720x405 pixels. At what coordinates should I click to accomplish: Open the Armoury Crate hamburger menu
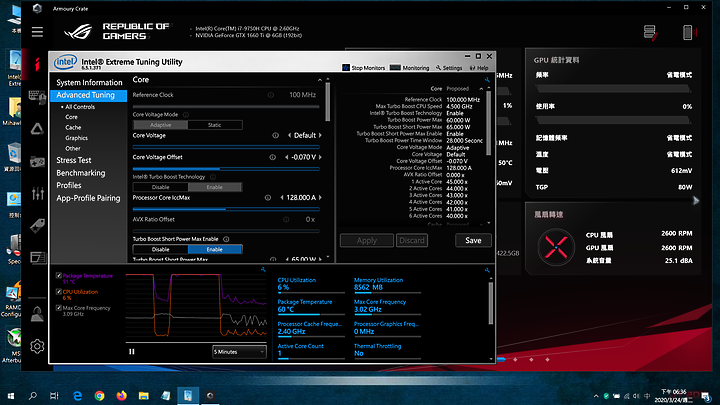click(x=37, y=32)
